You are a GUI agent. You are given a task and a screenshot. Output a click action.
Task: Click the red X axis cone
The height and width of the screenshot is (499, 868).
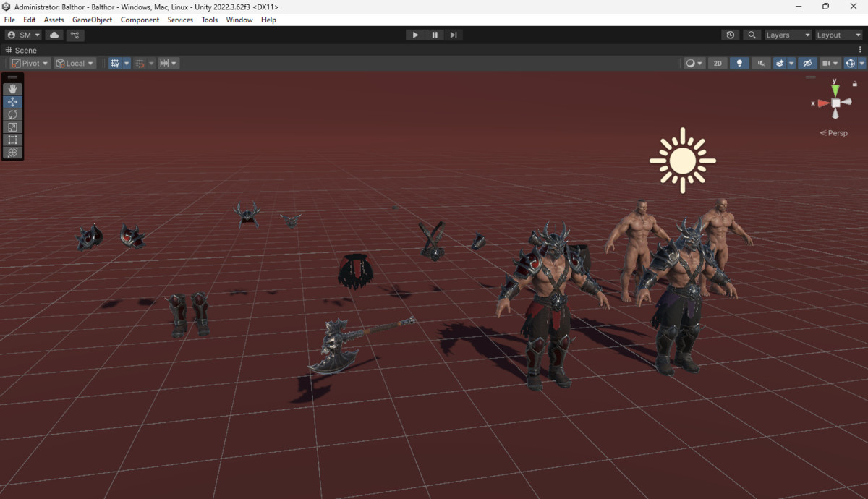[823, 103]
